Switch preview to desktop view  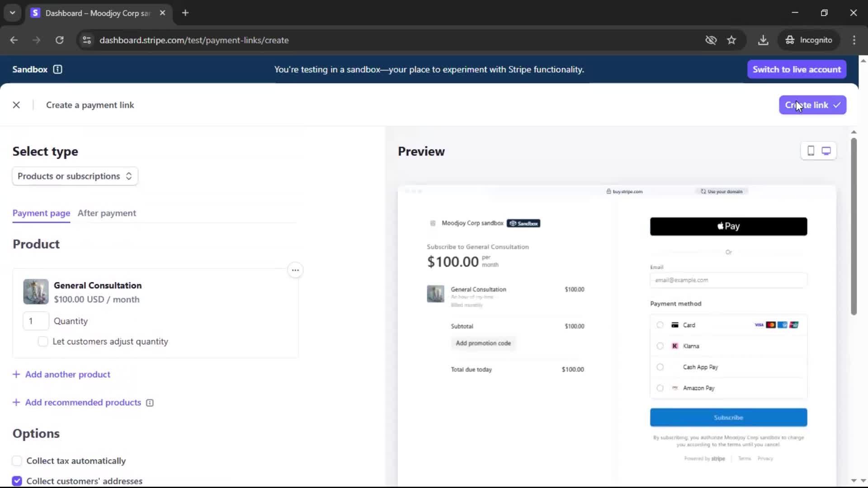pyautogui.click(x=826, y=151)
